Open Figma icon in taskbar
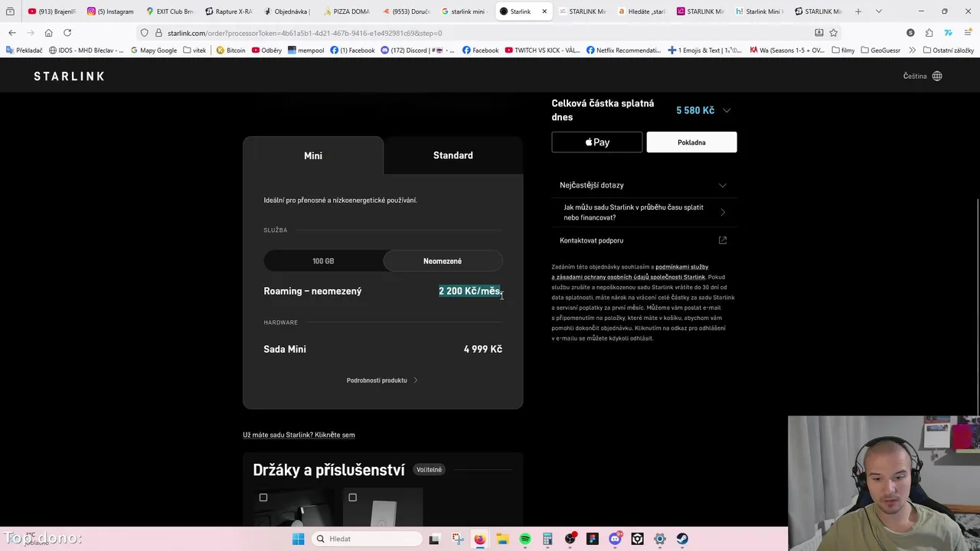This screenshot has height=551, width=980. (x=593, y=539)
